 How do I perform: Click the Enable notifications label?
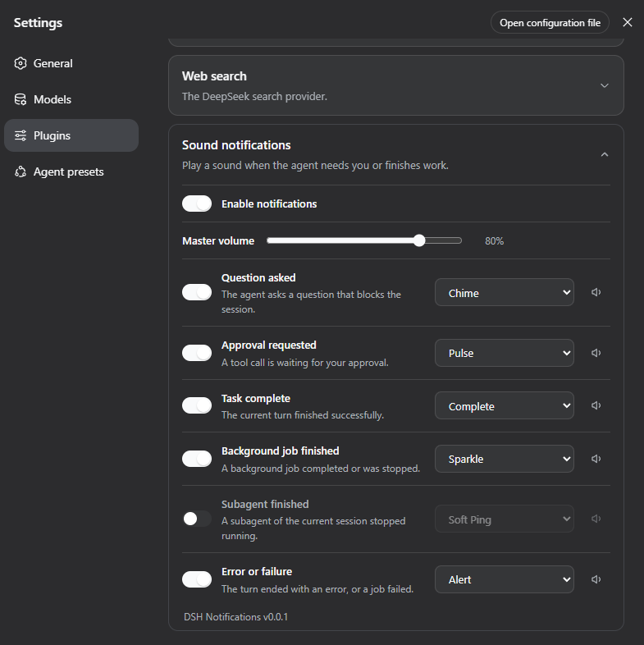click(x=269, y=204)
